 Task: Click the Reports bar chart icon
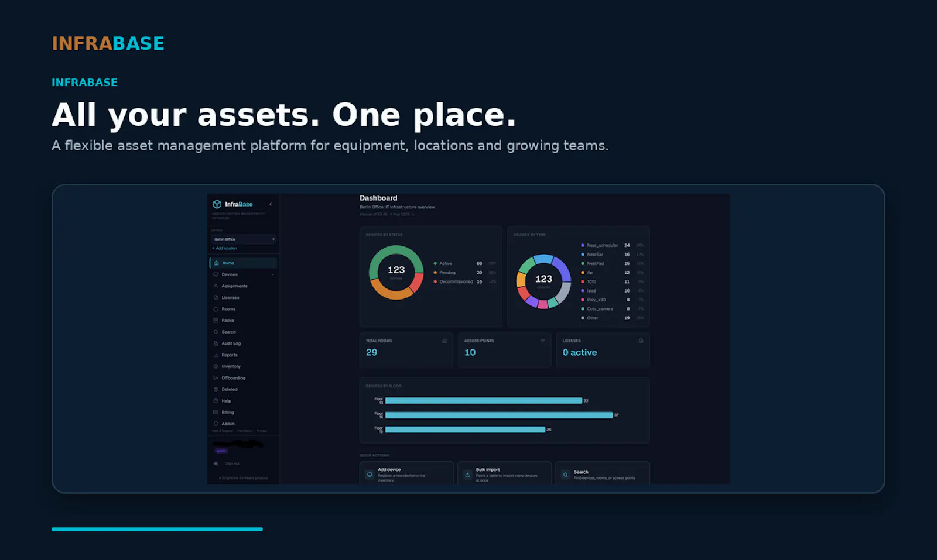coord(216,355)
